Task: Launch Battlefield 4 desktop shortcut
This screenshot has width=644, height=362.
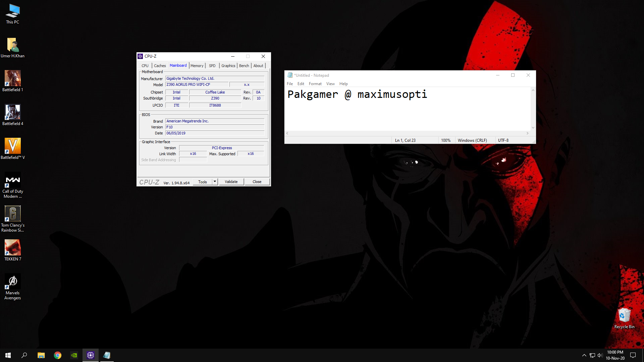Action: 13,115
